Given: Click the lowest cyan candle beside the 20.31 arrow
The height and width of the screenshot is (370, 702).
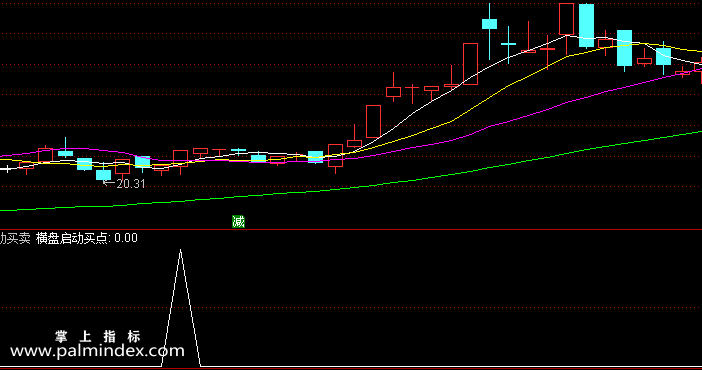Looking at the screenshot, I should pos(103,175).
